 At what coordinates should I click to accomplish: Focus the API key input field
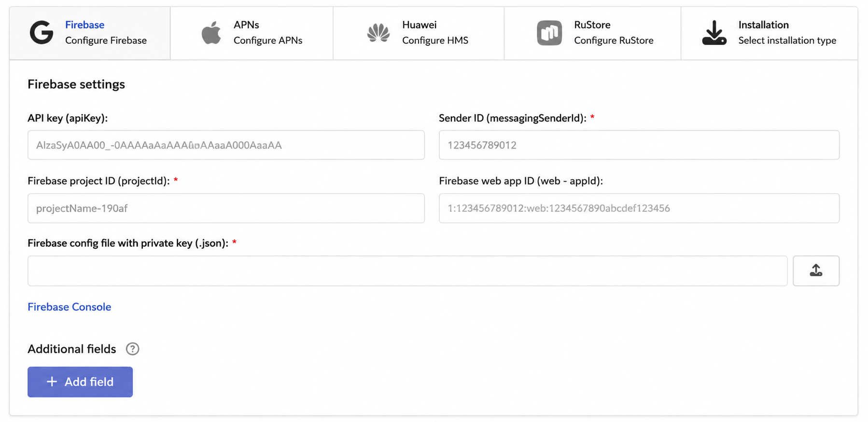tap(226, 145)
